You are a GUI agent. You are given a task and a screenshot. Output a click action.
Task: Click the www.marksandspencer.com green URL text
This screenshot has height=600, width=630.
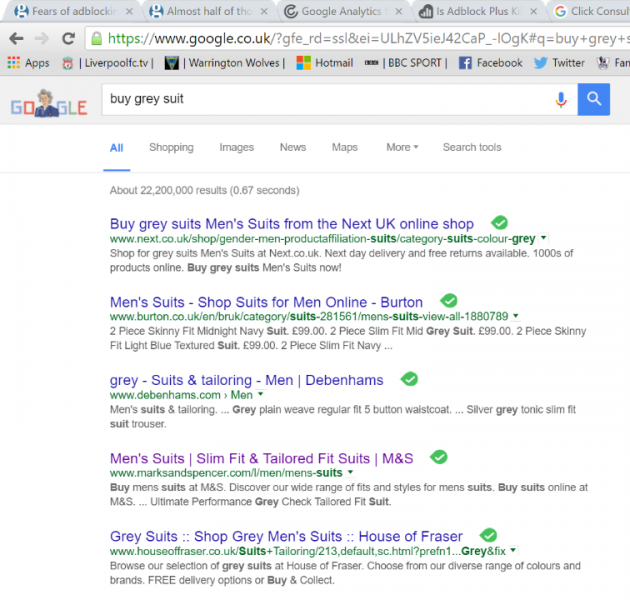[226, 473]
